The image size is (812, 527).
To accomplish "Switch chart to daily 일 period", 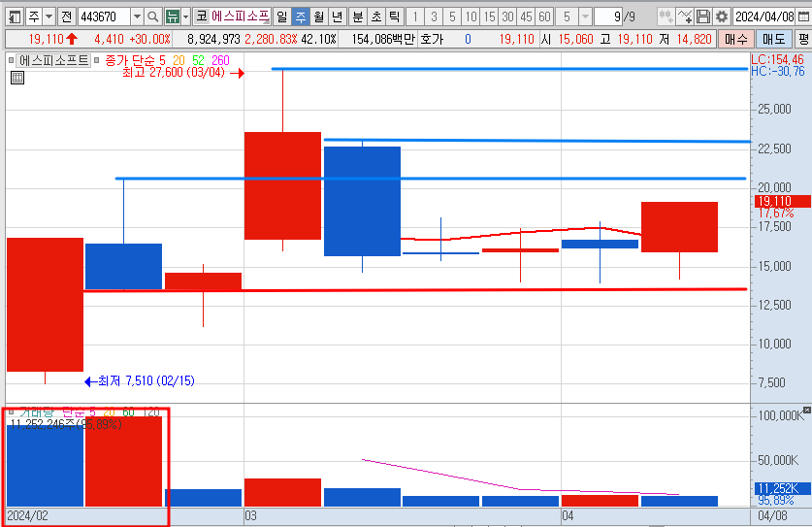I will tap(281, 17).
